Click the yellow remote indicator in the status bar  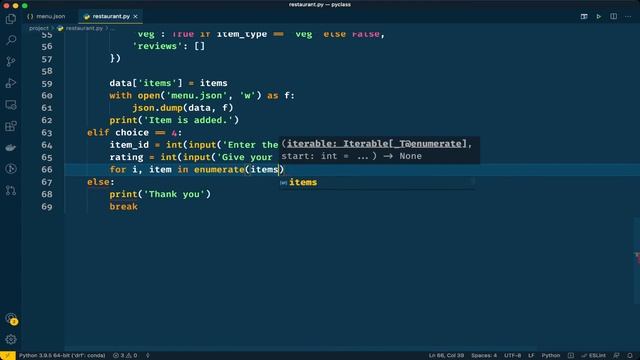pyautogui.click(x=8, y=356)
